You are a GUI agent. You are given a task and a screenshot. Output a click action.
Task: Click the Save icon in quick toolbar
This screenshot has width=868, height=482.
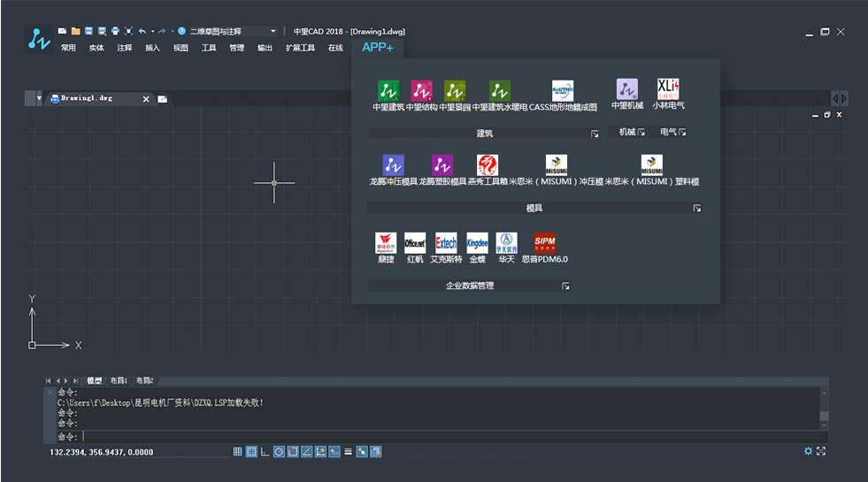point(88,31)
